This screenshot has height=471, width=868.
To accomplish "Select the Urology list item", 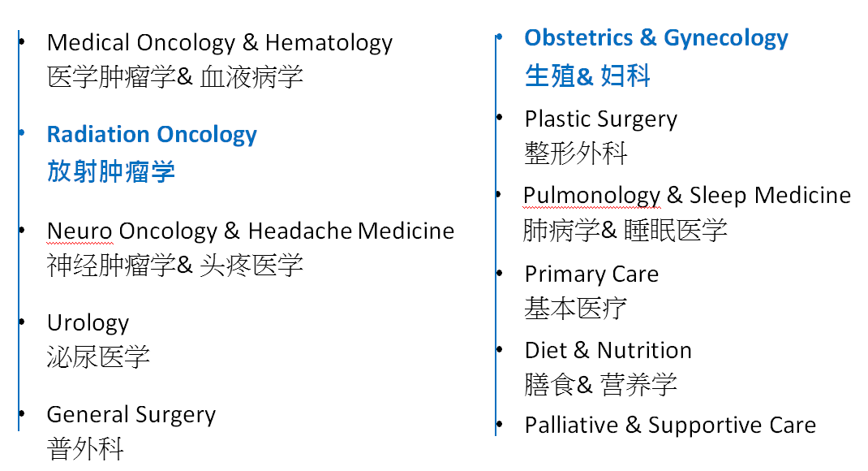I will pyautogui.click(x=88, y=323).
